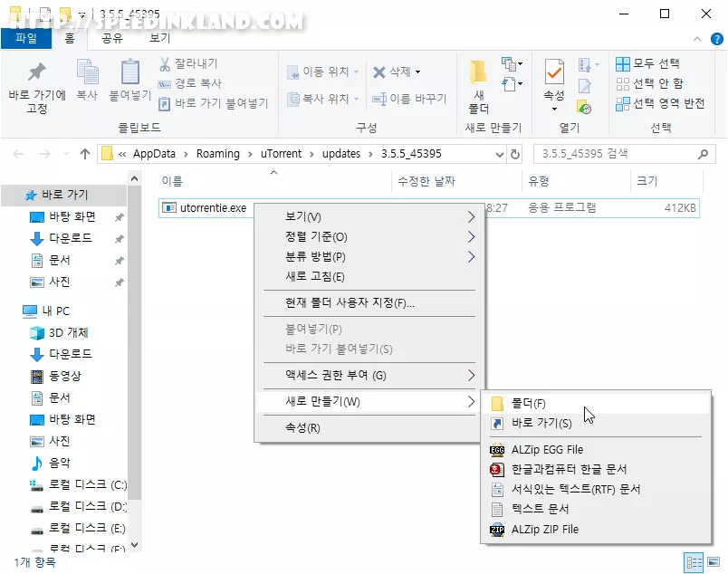Click the search magnifier icon

pyautogui.click(x=703, y=154)
